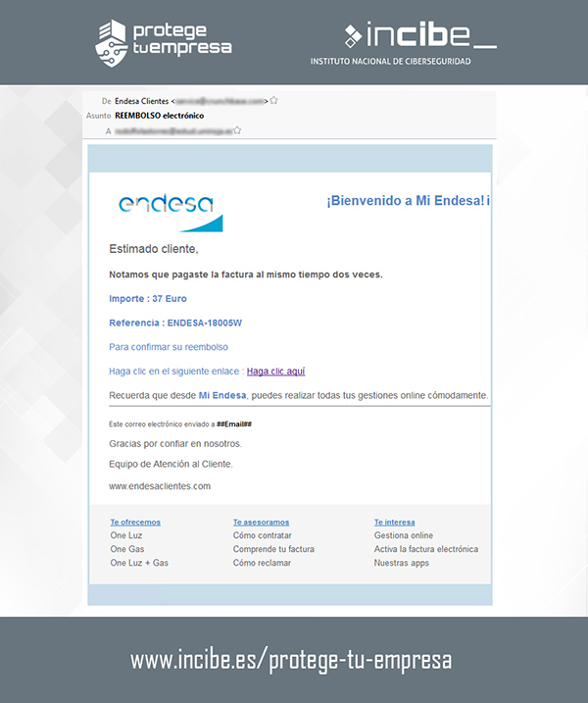Image resolution: width=588 pixels, height=703 pixels.
Task: Click 'Equipo de Atención al Cliente.' signature
Action: coord(171,464)
